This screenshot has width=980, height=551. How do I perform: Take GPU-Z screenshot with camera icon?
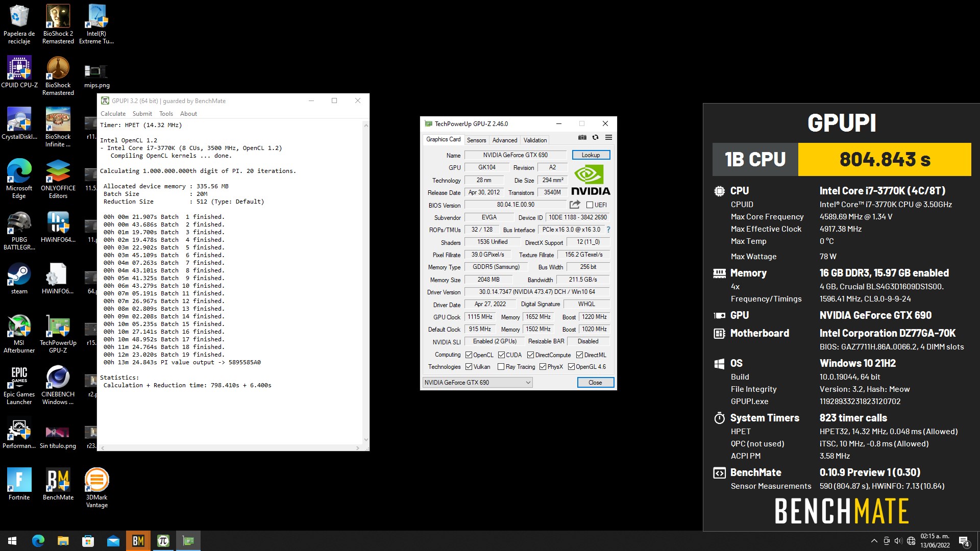click(582, 137)
